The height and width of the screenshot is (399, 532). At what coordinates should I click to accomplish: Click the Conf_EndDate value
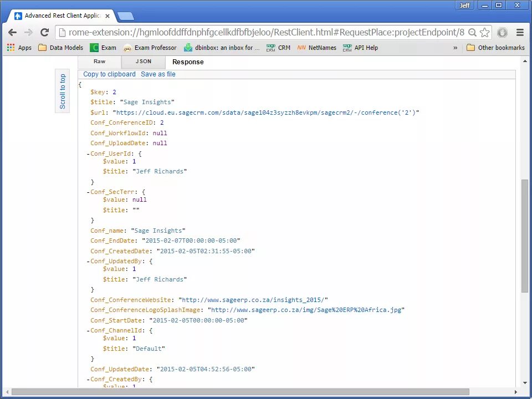(191, 241)
